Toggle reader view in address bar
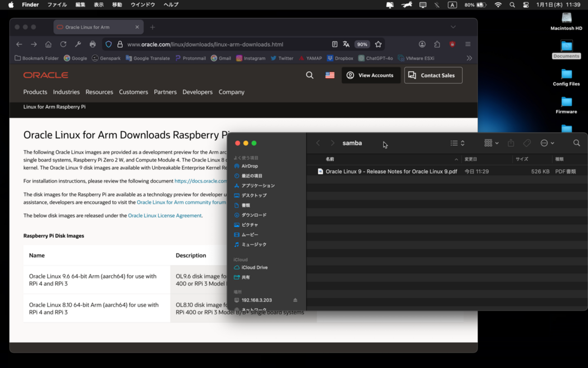 coord(335,44)
